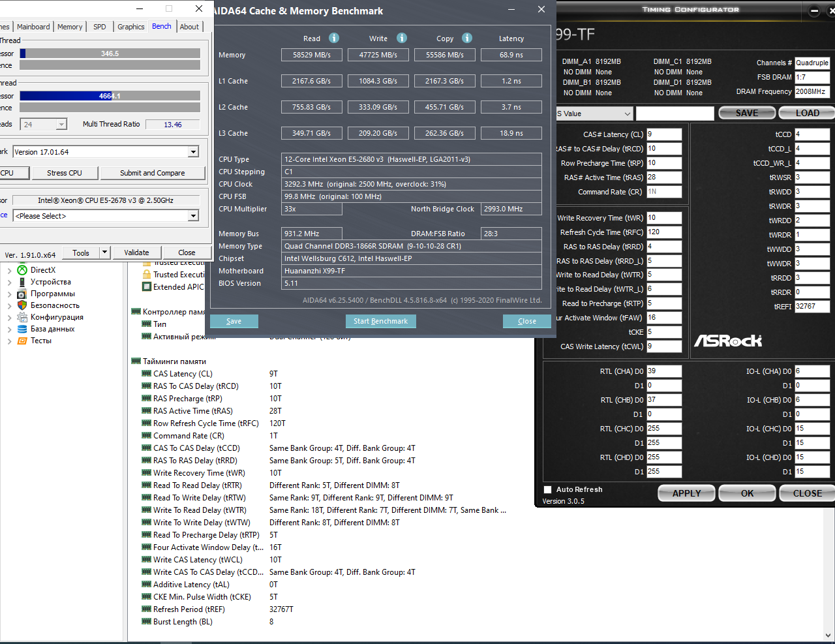Click the Программы icon in tree
This screenshot has width=835, height=644.
(22, 294)
